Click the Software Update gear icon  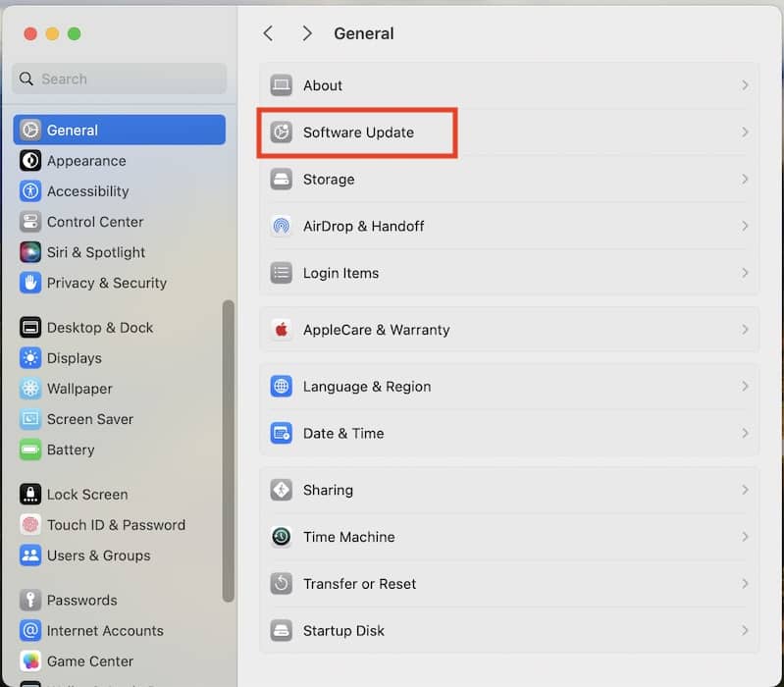pyautogui.click(x=282, y=132)
